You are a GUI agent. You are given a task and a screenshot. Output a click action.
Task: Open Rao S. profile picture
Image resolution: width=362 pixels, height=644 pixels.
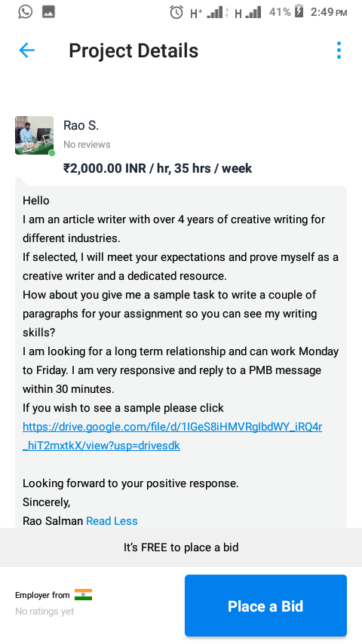coord(34,135)
